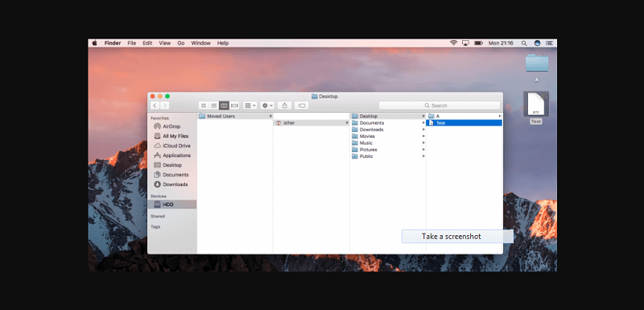The width and height of the screenshot is (644, 310).
Task: Open the Go menu
Action: tap(181, 43)
